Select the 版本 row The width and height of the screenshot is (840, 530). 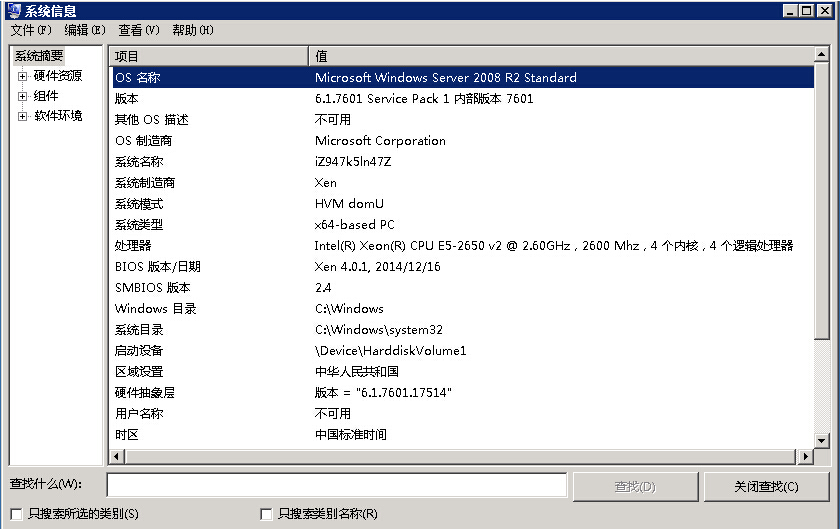(463, 99)
